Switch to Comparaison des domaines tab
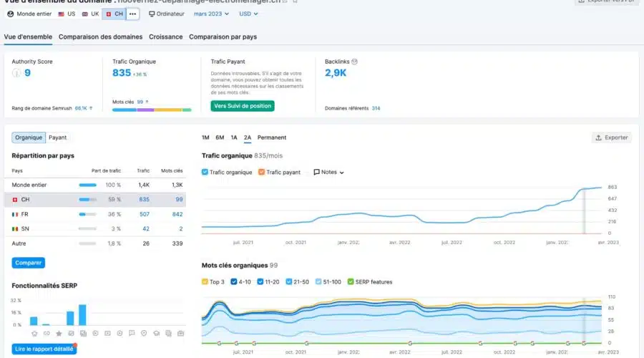 click(x=100, y=37)
